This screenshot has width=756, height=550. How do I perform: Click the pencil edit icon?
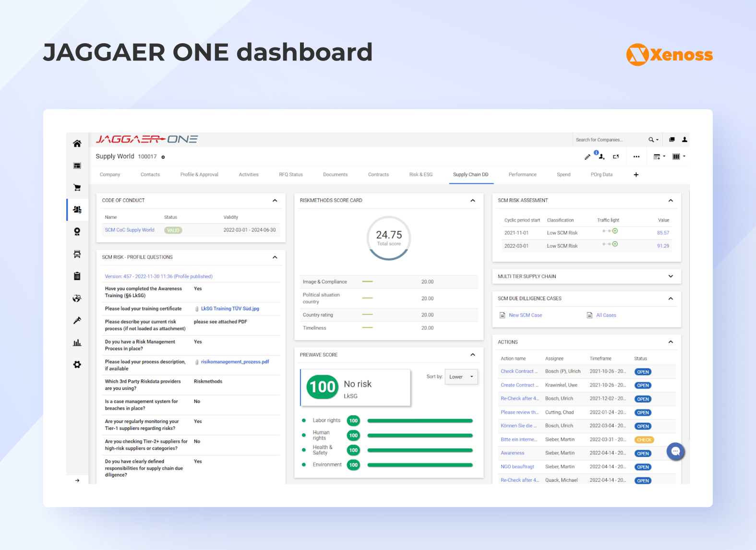pos(587,157)
